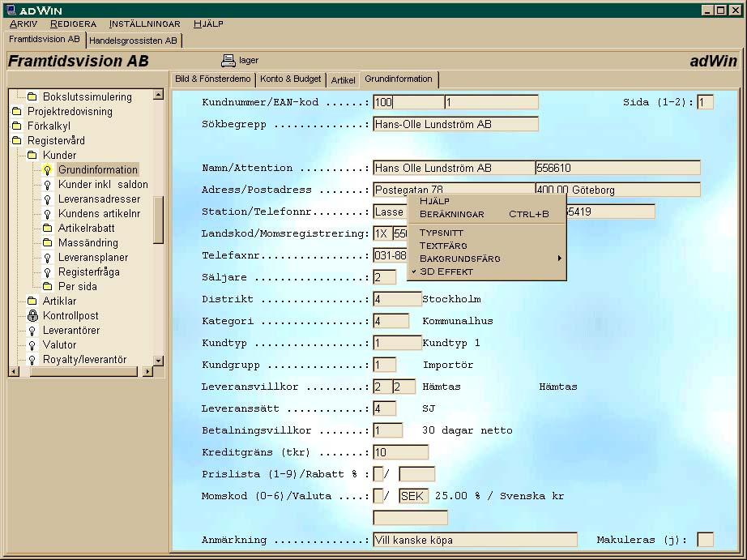Select Leveransadresser in the tree
747x560 pixels.
pos(99,199)
